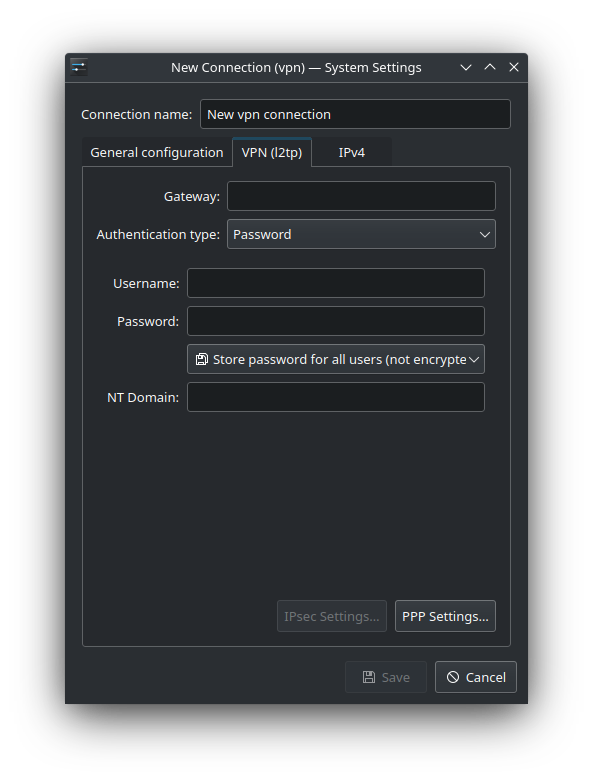Viewport: 593px width, 781px height.
Task: Click the disk icon in store password field
Action: point(201,359)
